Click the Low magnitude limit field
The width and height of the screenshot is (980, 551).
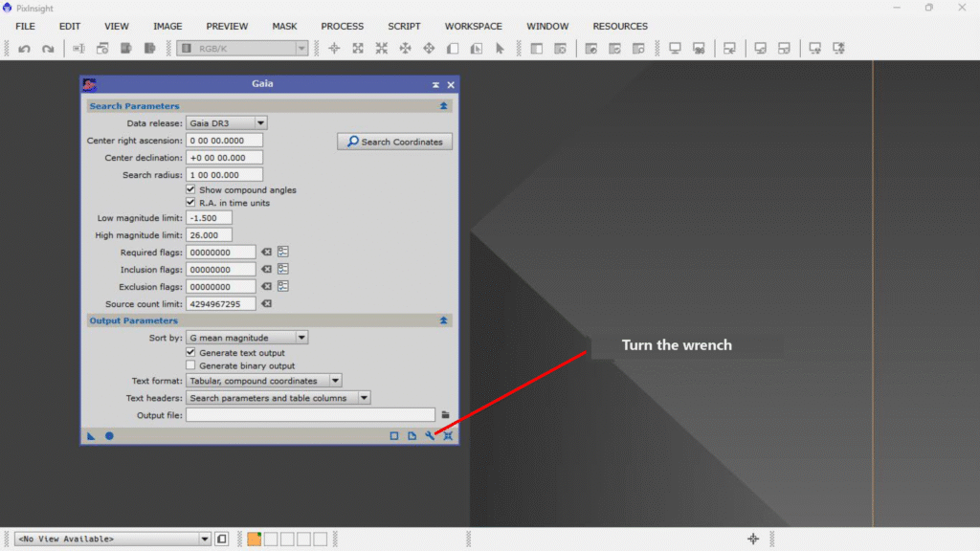(209, 218)
